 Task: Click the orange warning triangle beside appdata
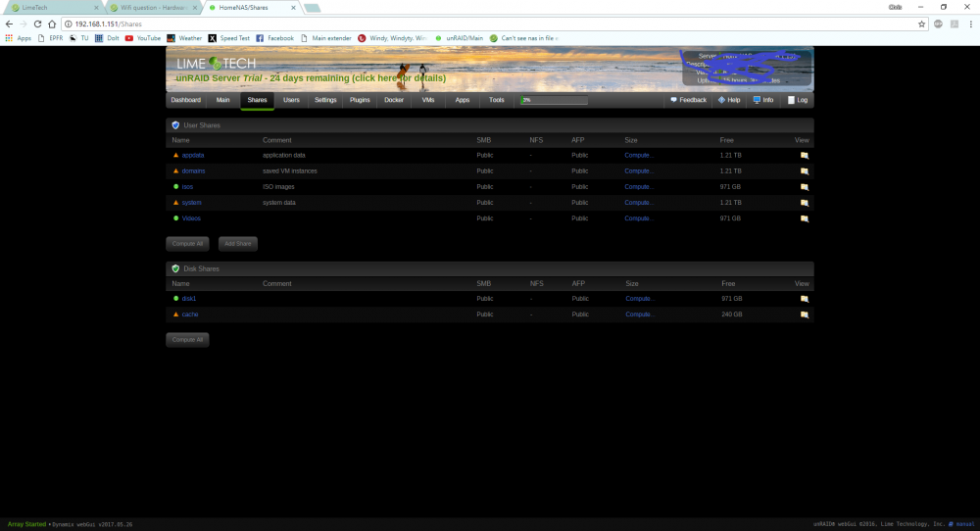(175, 155)
